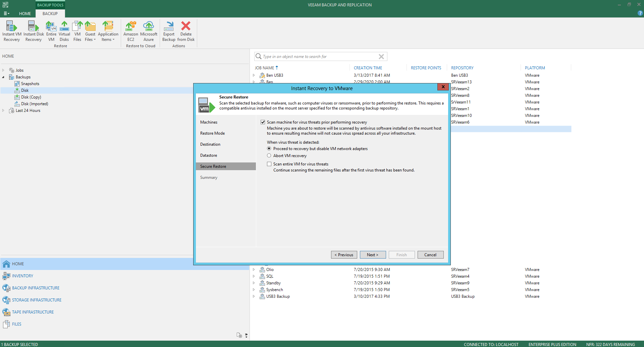Switch to BACKUP ribbon tab

[x=50, y=13]
